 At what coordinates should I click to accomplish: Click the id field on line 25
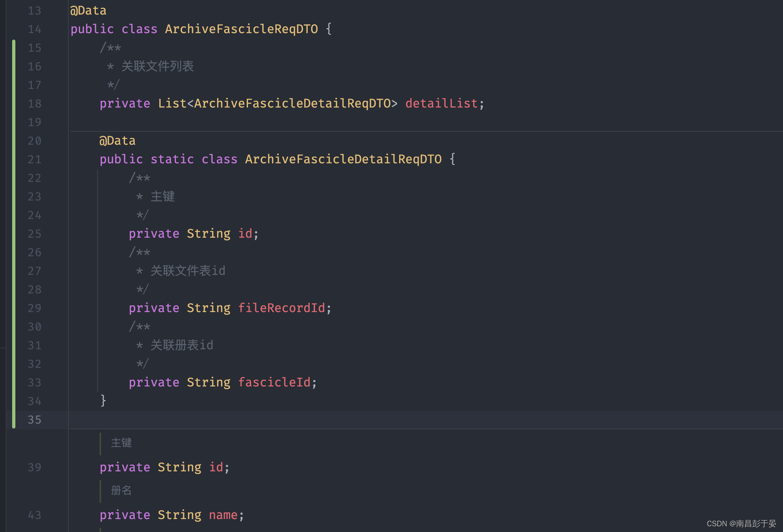(245, 234)
